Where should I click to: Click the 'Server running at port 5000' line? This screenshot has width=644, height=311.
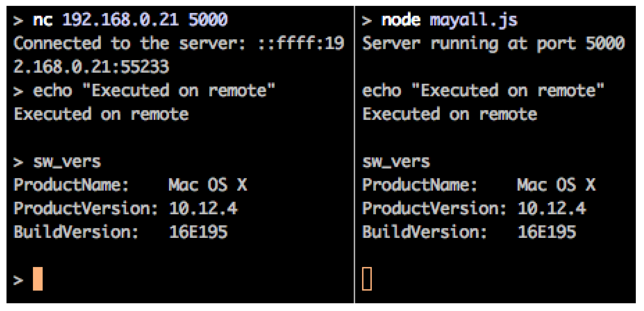coord(493,43)
